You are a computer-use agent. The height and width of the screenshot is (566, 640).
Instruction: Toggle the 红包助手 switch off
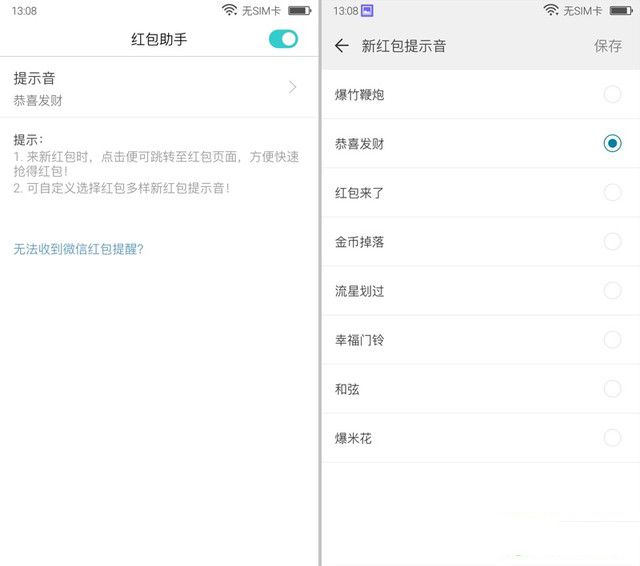283,39
